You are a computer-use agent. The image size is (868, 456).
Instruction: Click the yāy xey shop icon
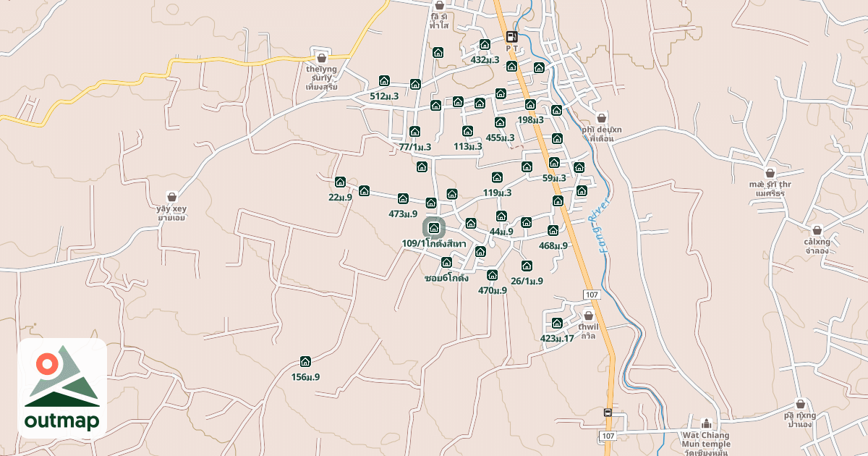click(172, 196)
